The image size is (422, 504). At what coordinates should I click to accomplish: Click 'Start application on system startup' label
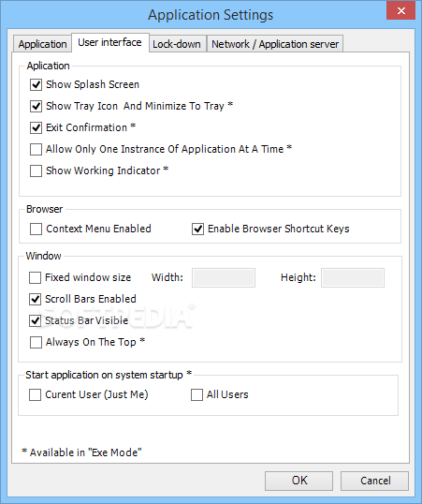(109, 375)
